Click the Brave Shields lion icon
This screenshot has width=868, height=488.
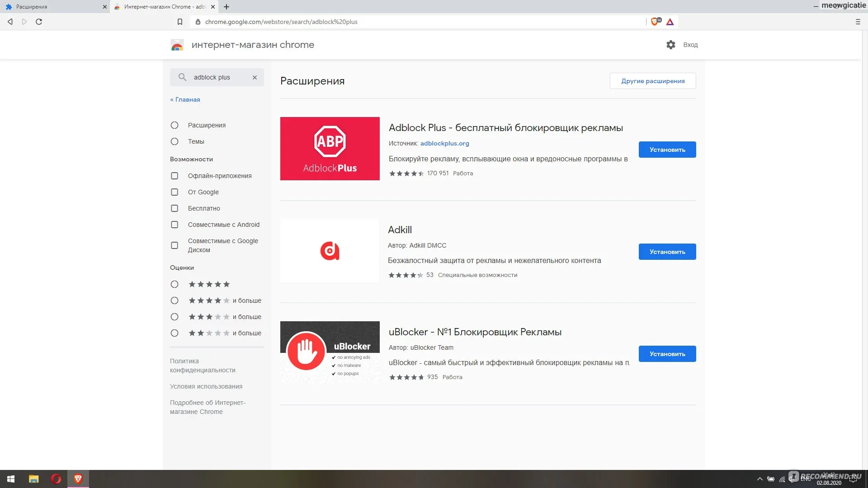click(x=654, y=22)
